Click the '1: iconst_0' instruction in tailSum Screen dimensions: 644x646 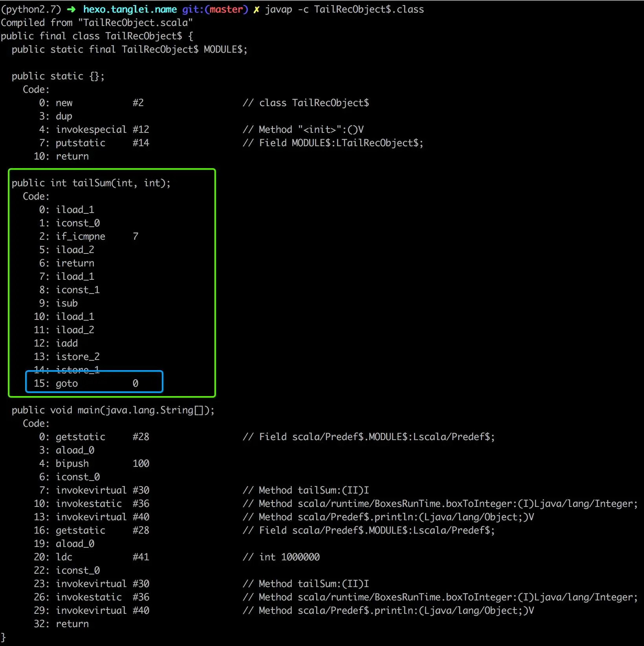pos(69,223)
